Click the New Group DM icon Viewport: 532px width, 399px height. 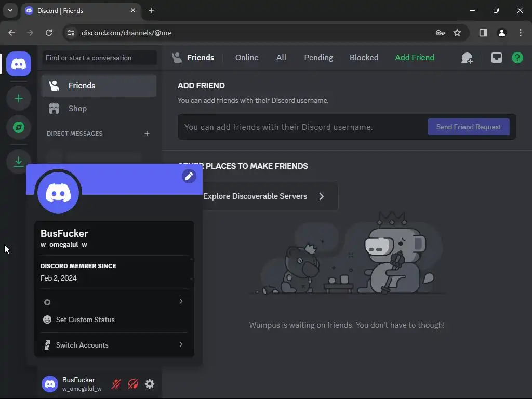[x=467, y=58]
